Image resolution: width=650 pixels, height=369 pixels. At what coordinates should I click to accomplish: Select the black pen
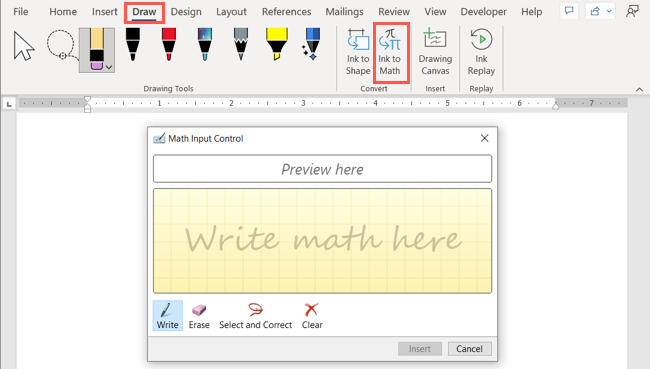click(x=133, y=44)
